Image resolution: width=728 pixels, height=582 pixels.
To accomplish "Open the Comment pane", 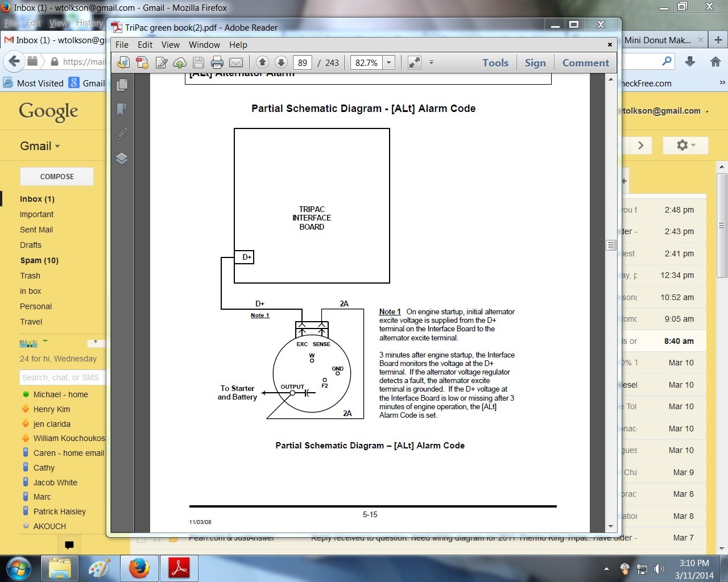I will 586,63.
